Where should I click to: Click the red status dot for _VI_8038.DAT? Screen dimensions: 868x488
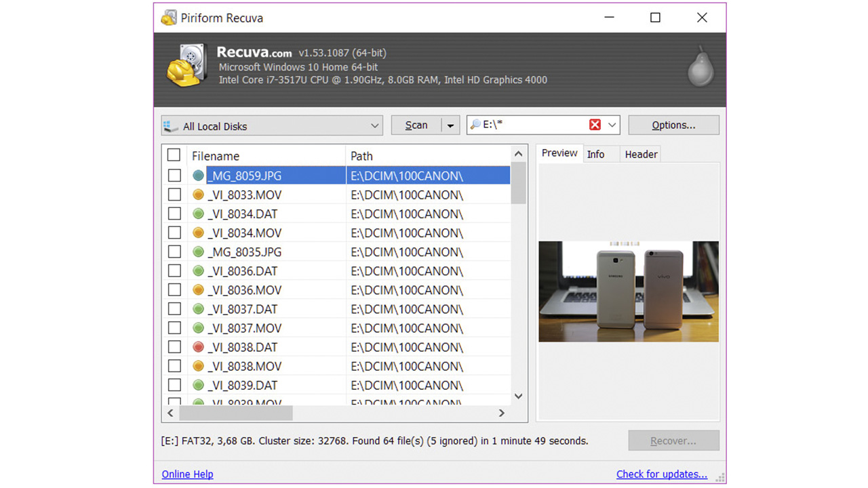click(198, 347)
